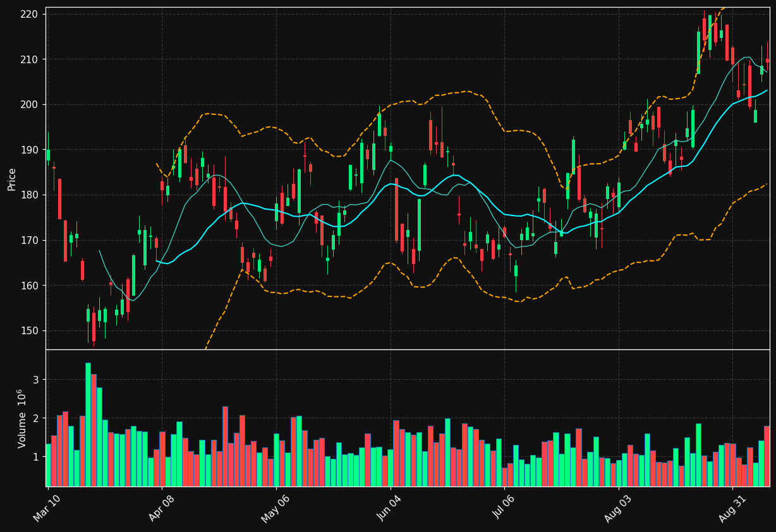Click the volume axis label 2
The image size is (776, 532).
[x=37, y=418]
